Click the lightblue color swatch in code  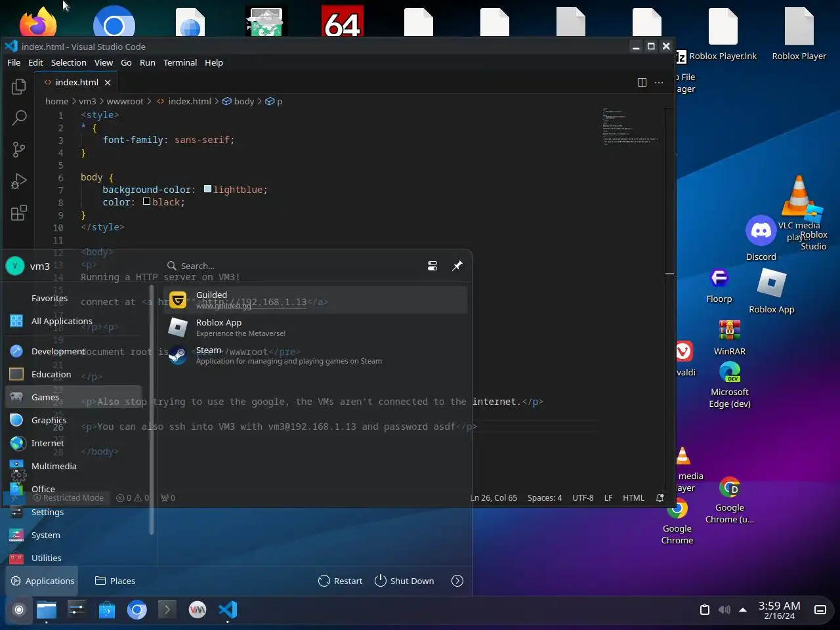(207, 189)
